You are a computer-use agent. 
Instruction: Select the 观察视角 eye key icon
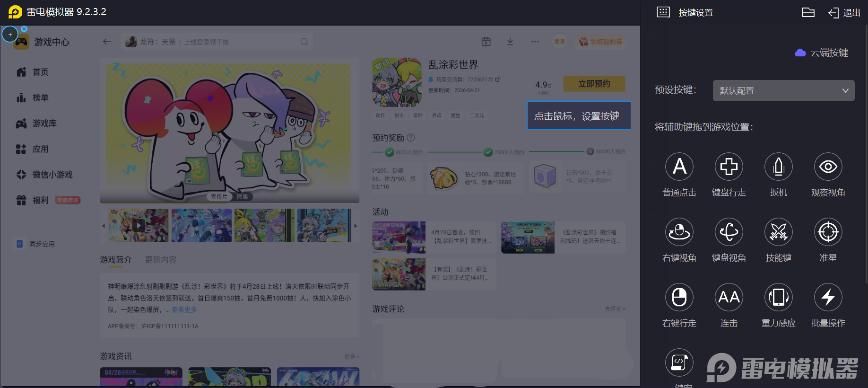pos(828,167)
